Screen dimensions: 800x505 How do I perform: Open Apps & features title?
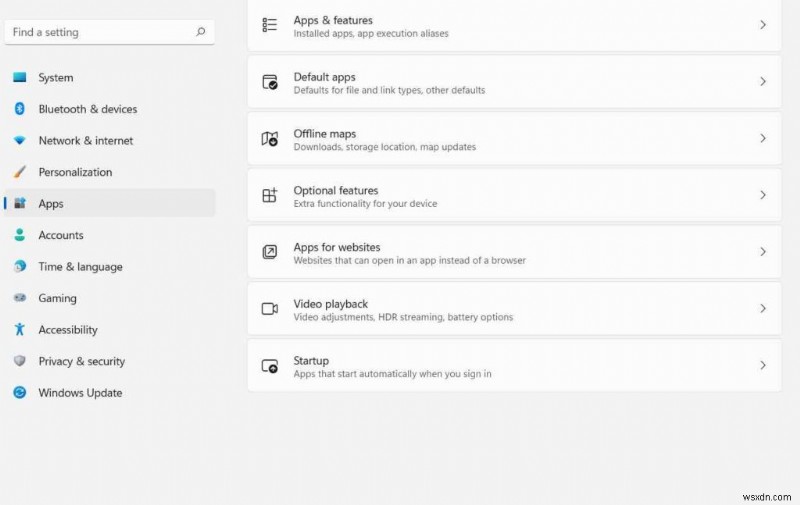tap(333, 20)
